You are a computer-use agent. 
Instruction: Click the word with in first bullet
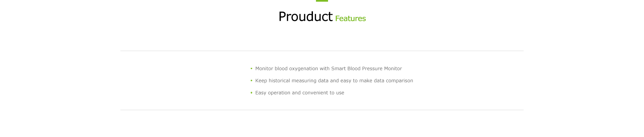coord(325,68)
